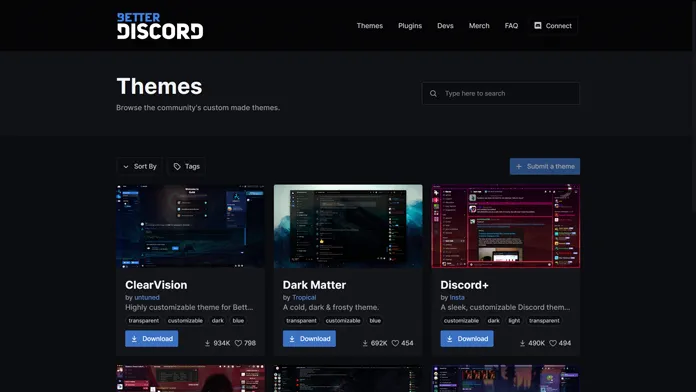Select ClearVision's transparent tag

[143, 321]
